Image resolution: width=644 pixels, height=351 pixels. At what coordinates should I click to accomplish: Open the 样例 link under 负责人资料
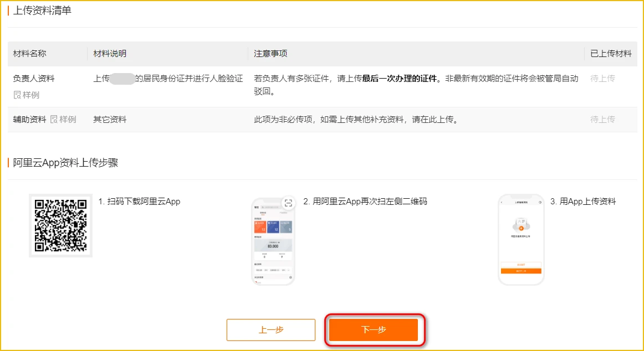click(x=31, y=95)
